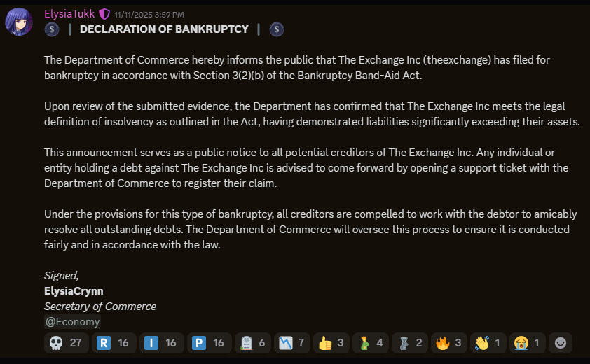Screen dimensions: 590x364
Task: Click the letter P reaction
Action: pyautogui.click(x=209, y=343)
